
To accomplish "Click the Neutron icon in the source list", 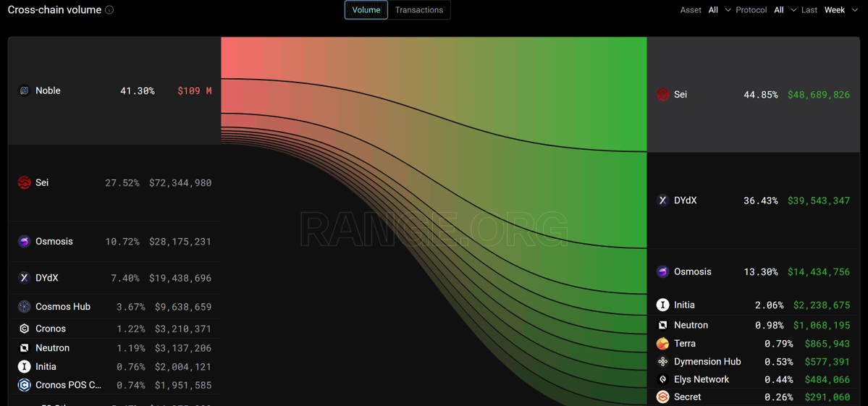I will [x=25, y=348].
